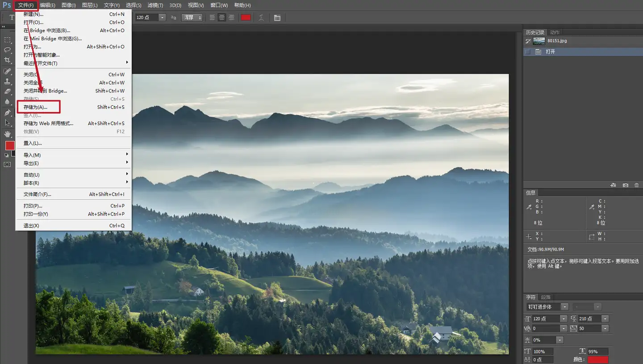Toggle history brush source box beside 打开
Image resolution: width=643 pixels, height=364 pixels.
[x=528, y=52]
